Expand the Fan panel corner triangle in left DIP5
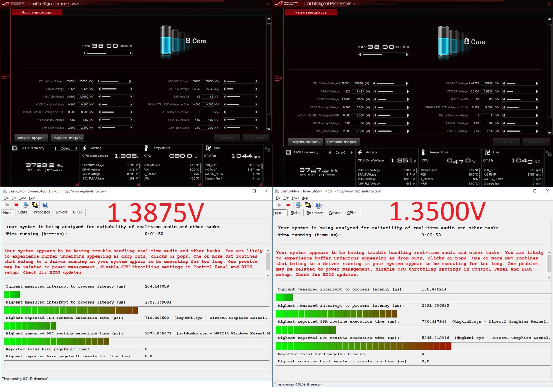Screen dimensions: 553x392 pos(261,184)
